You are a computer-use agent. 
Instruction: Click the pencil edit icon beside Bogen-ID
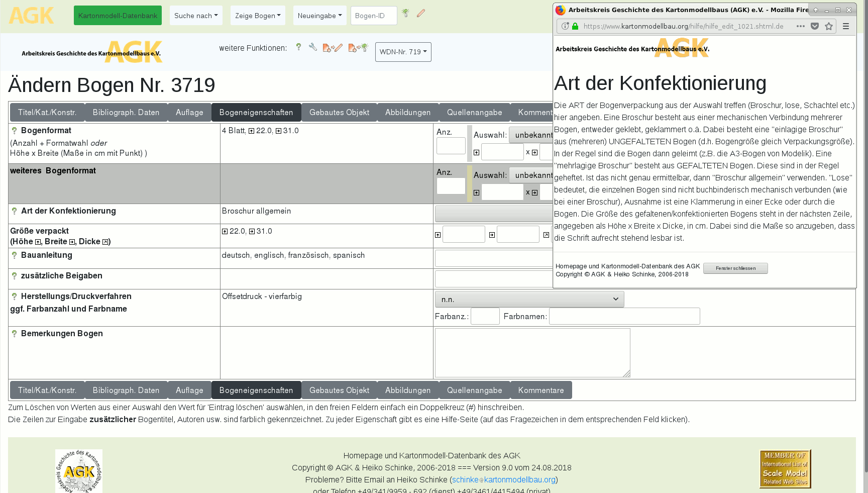coord(421,13)
